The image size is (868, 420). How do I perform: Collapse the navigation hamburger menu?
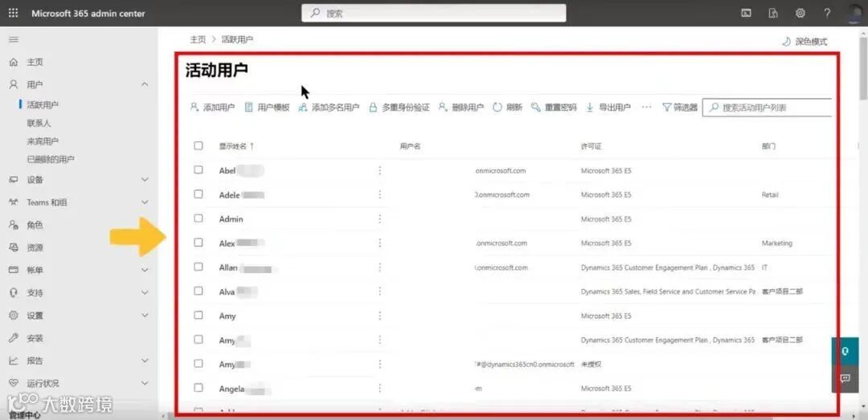(14, 40)
